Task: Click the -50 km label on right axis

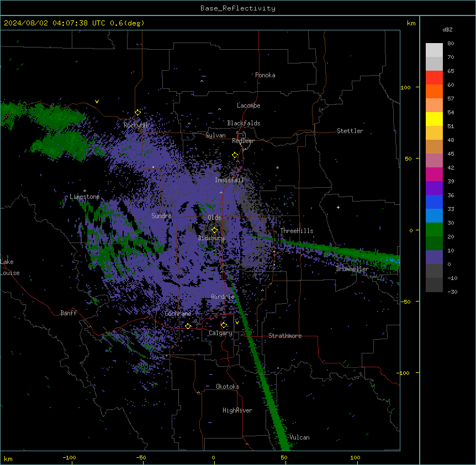Action: 405,302
